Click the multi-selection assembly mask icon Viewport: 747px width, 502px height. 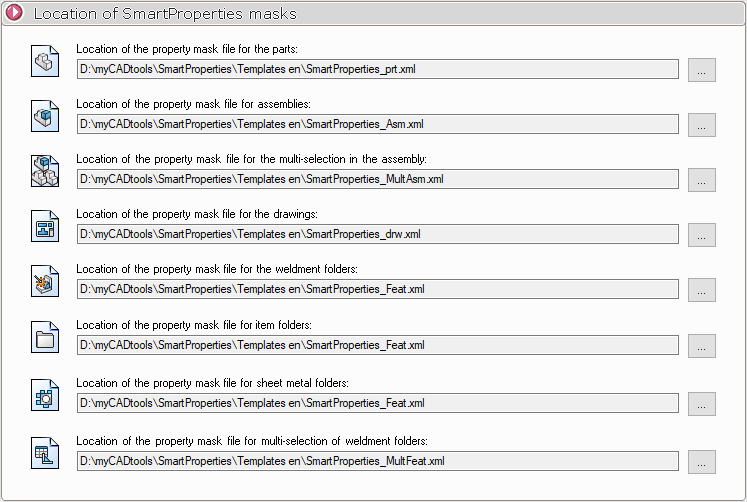pos(45,171)
